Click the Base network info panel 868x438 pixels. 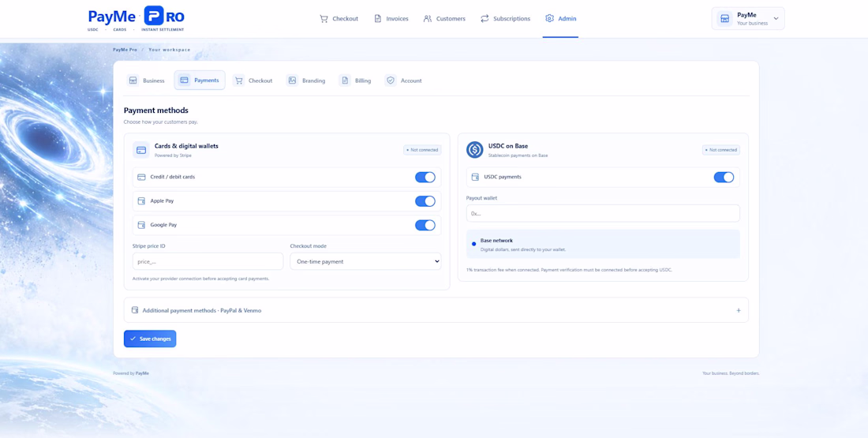(x=603, y=244)
